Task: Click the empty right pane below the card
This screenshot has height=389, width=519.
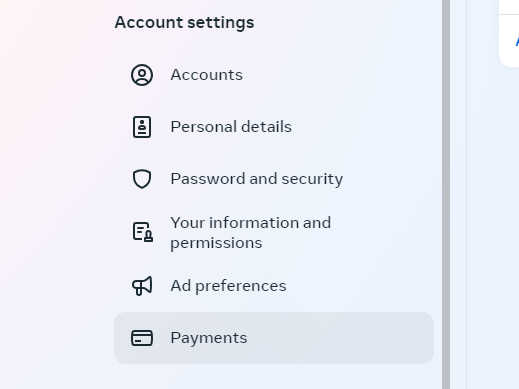Action: [493, 227]
